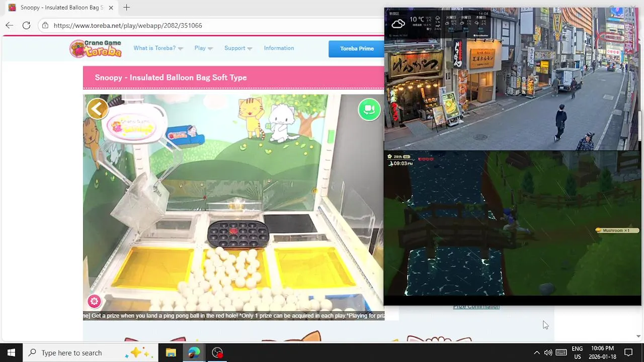Expand the Play menu
Viewport: 644px width, 362px height.
coord(203,48)
